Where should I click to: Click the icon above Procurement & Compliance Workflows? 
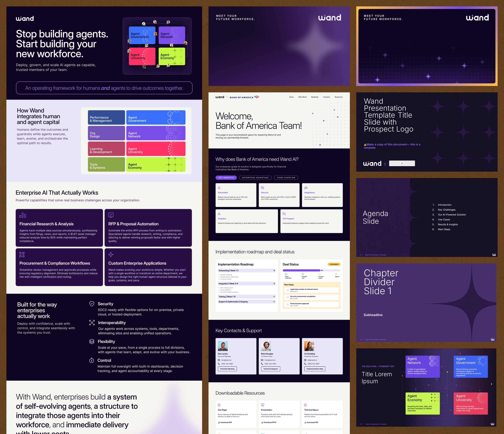[x=22, y=254]
